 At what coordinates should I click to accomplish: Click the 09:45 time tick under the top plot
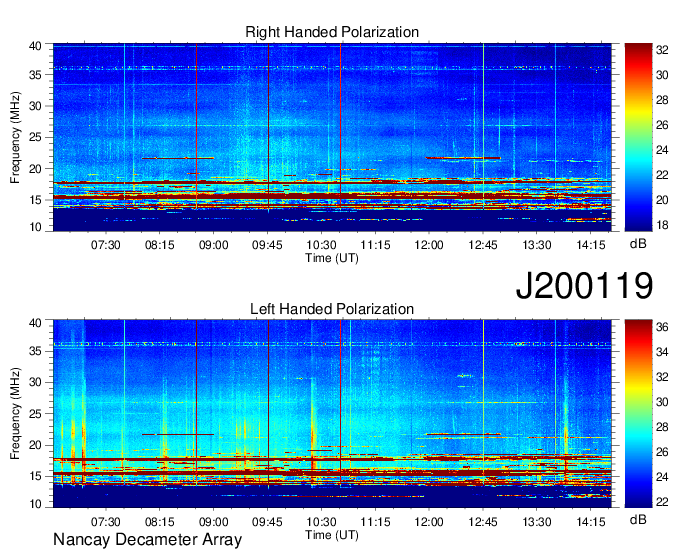tap(267, 245)
